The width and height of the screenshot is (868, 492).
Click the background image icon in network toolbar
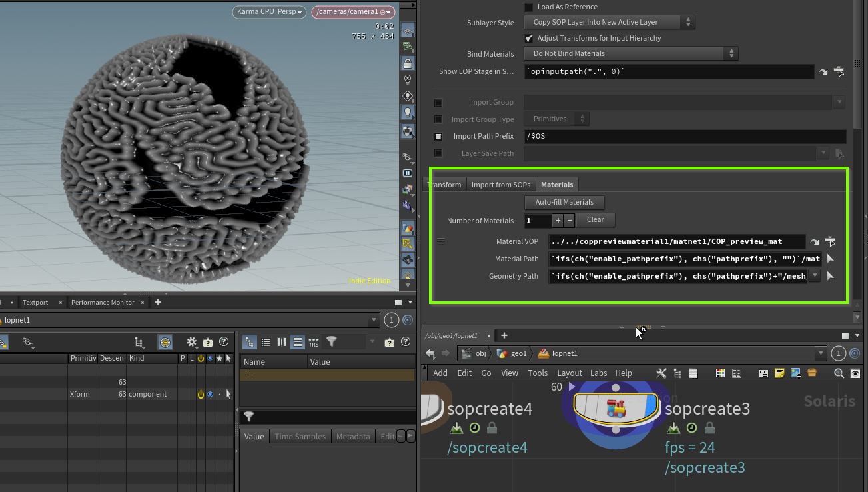pos(795,373)
